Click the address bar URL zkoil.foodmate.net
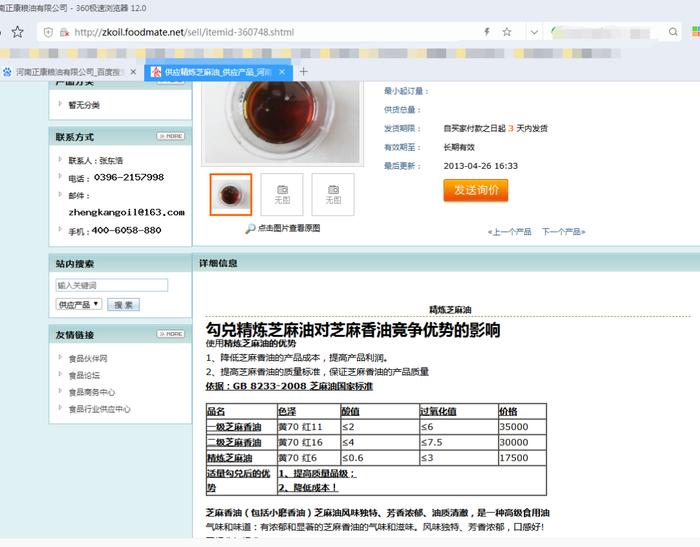Viewport: 700px width, 547px height. [x=184, y=32]
